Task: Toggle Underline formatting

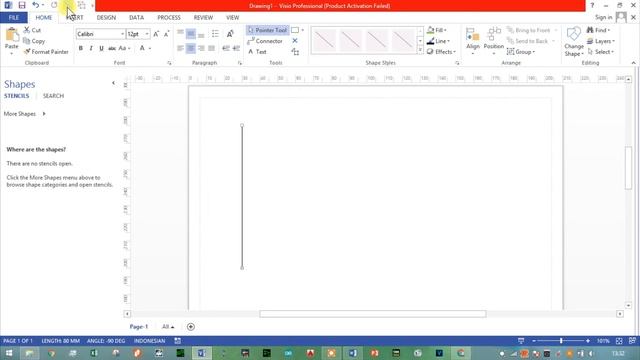Action: pos(101,48)
